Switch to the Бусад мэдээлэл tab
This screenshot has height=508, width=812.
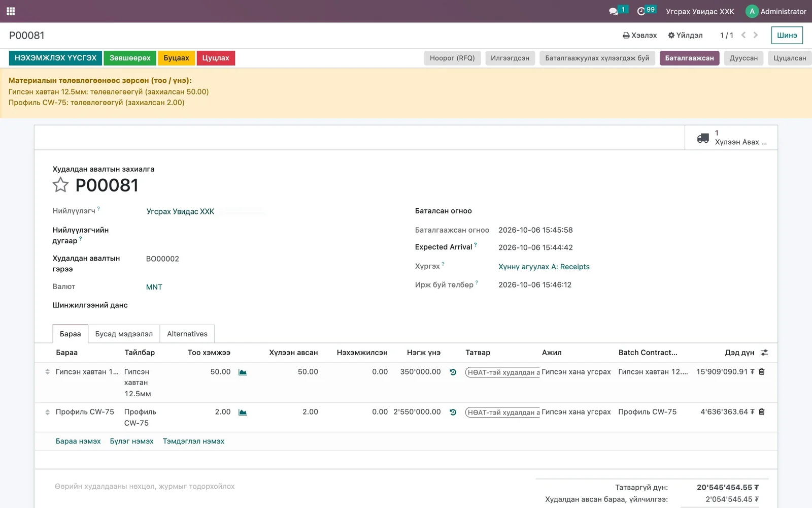point(124,334)
